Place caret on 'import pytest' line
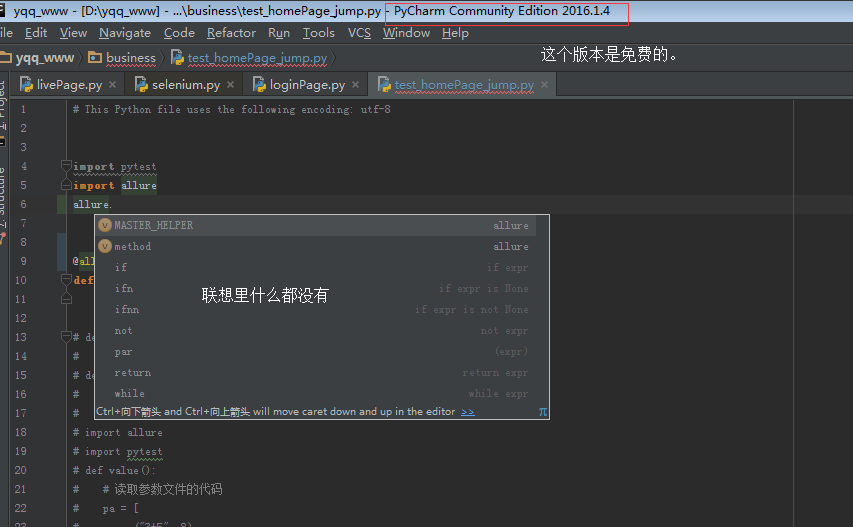This screenshot has width=853, height=527. (x=115, y=166)
